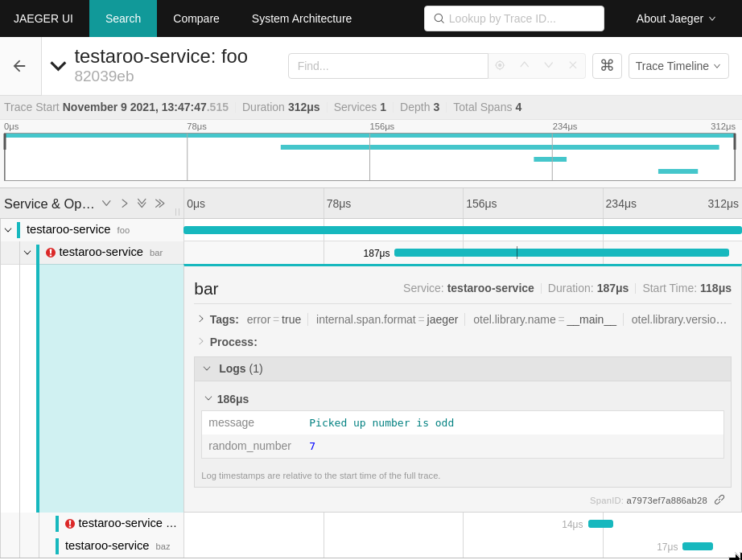Viewport: 742px width, 560px height.
Task: Copy span deep link icon
Action: [x=719, y=500]
